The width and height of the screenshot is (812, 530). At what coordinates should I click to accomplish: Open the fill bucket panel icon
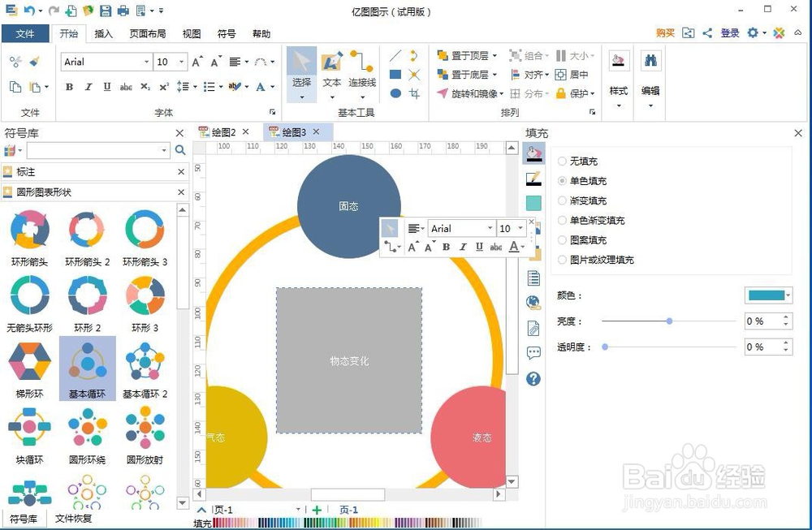pyautogui.click(x=533, y=153)
